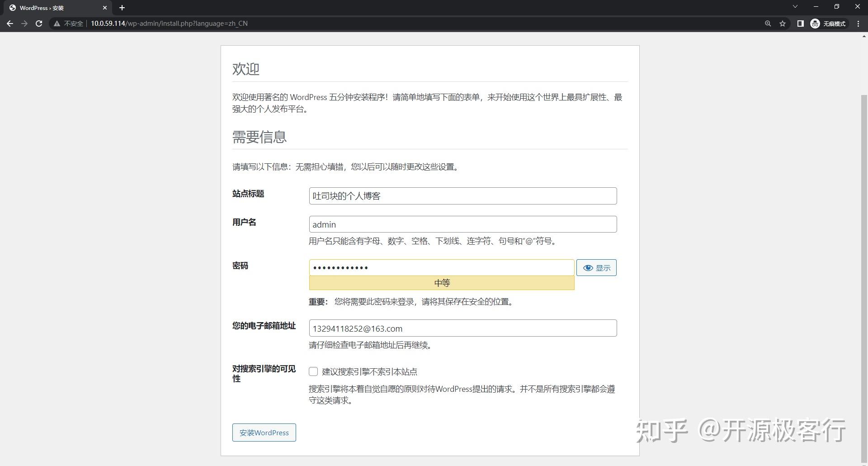The image size is (868, 466).
Task: Click the 安装WordPress button
Action: click(x=264, y=432)
